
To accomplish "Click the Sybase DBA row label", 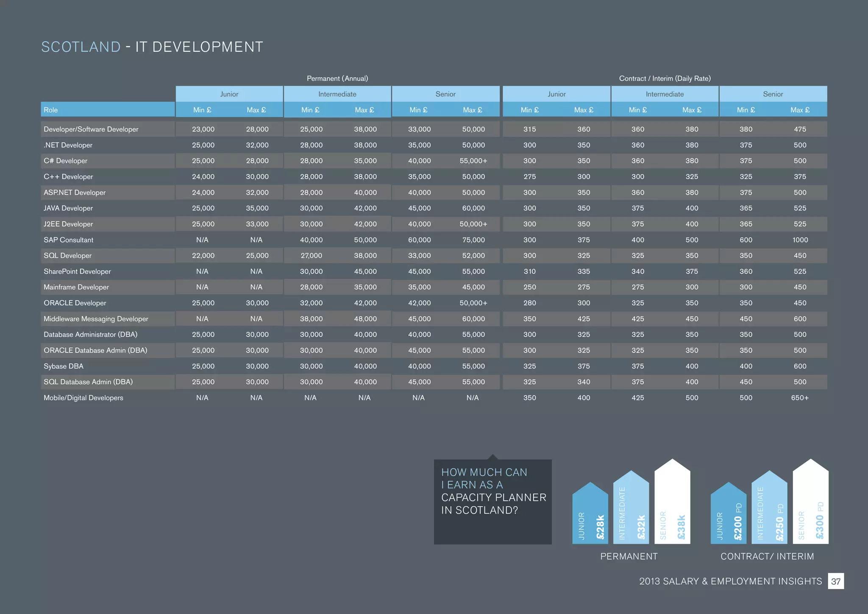I will [64, 366].
